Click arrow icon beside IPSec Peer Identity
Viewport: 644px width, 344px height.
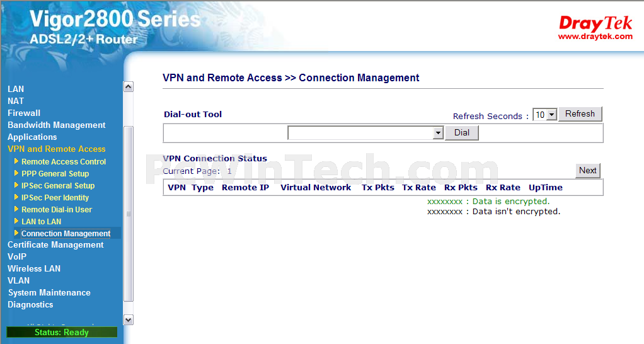point(16,197)
